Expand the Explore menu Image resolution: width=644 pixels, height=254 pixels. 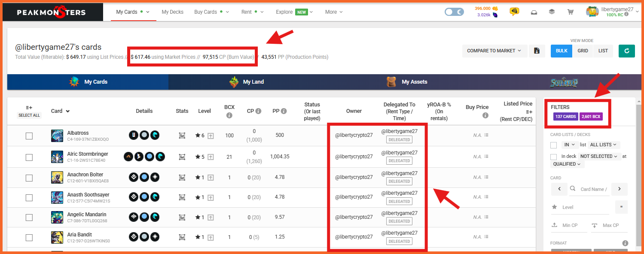(x=295, y=12)
